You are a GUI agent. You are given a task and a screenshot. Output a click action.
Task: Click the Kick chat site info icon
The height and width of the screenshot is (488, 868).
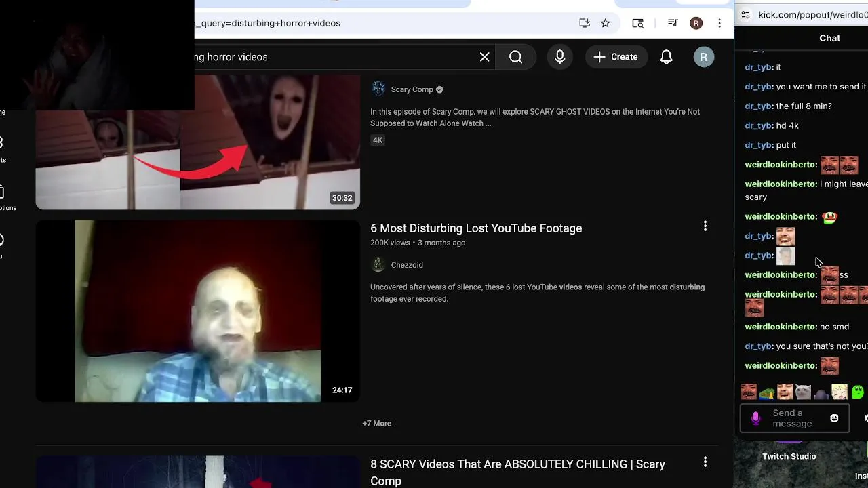pos(745,15)
